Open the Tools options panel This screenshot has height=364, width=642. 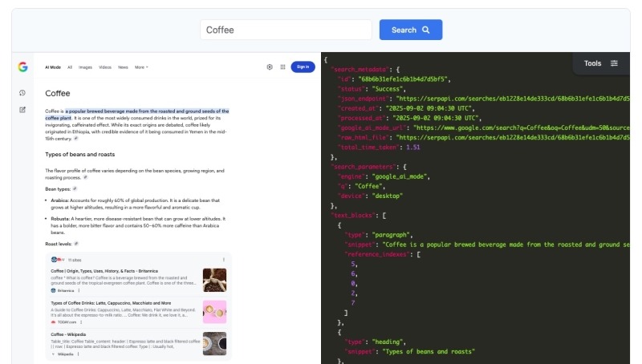(x=601, y=63)
